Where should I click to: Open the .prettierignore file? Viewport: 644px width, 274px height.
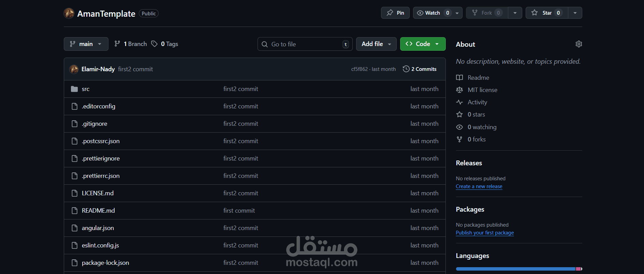point(101,158)
